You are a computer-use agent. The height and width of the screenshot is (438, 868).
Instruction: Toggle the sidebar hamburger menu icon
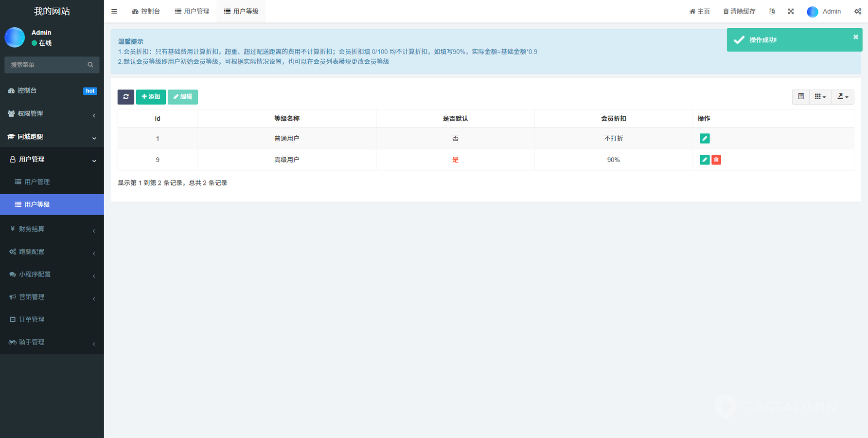[x=114, y=11]
